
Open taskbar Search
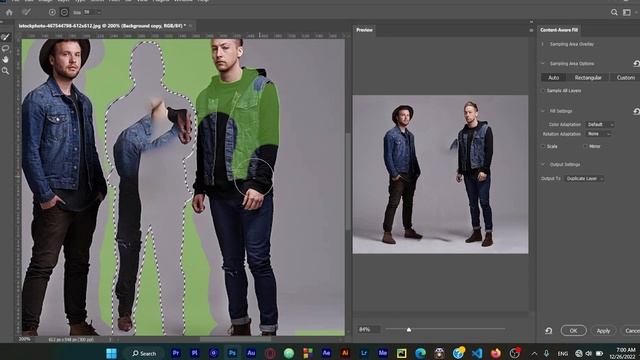point(144,353)
